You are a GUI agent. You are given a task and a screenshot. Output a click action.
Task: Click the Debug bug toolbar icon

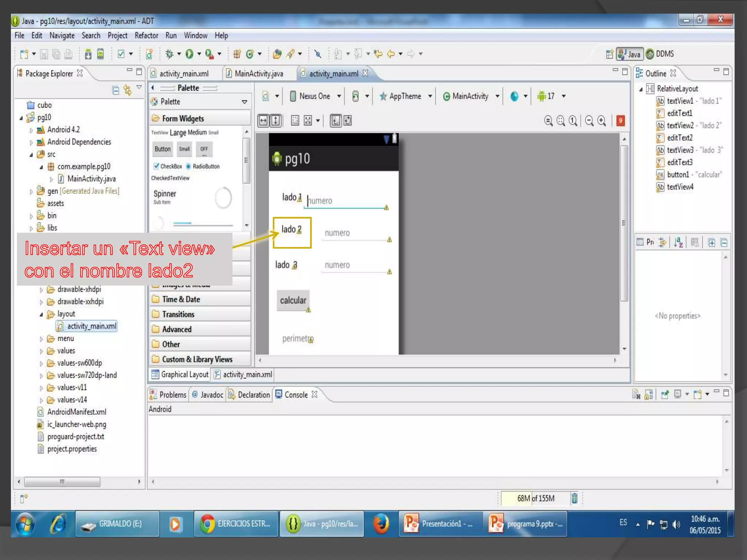click(x=169, y=54)
